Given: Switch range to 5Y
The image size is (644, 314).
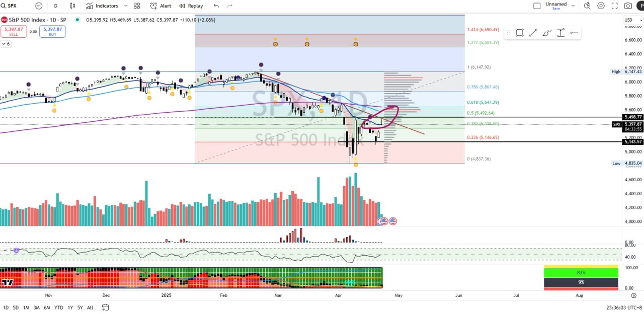Looking at the screenshot, I should [80, 307].
